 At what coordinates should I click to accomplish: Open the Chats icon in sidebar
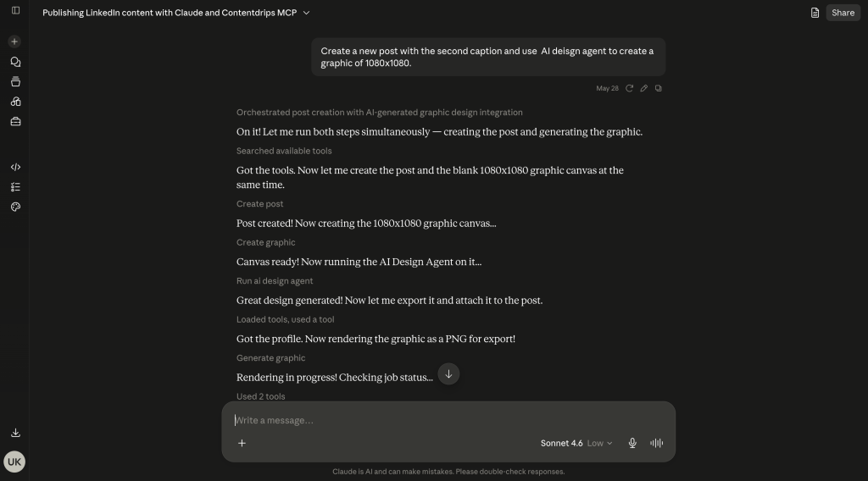[15, 62]
